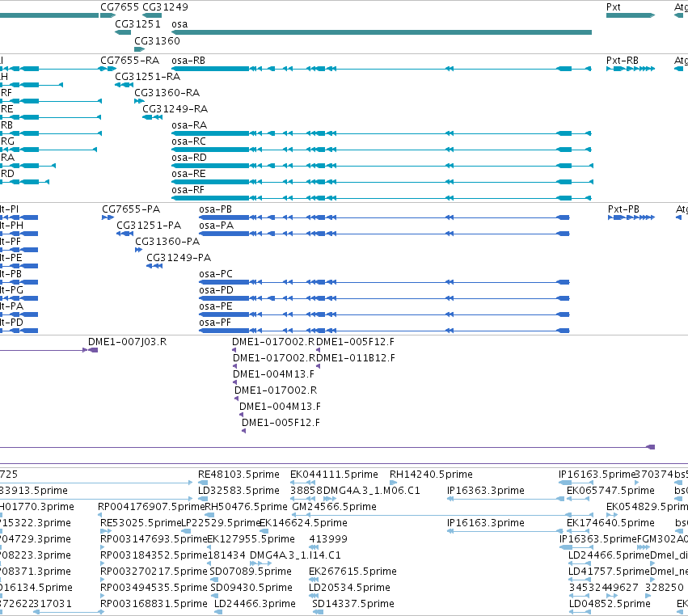Select transcript label osa-RE
Image resolution: width=688 pixels, height=616 pixels.
188,174
